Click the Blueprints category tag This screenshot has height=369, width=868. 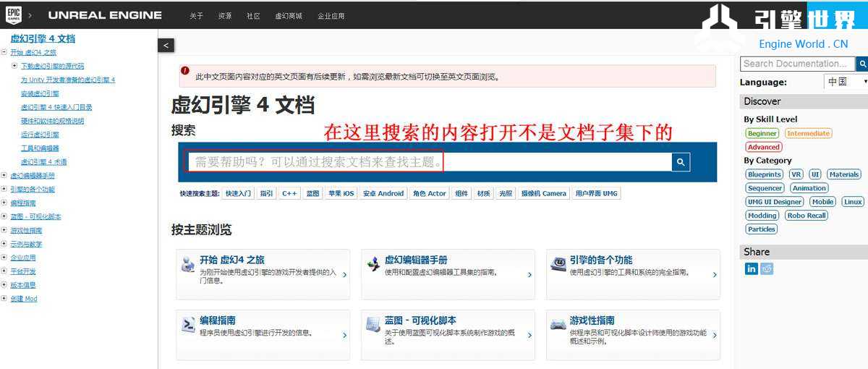coord(765,174)
